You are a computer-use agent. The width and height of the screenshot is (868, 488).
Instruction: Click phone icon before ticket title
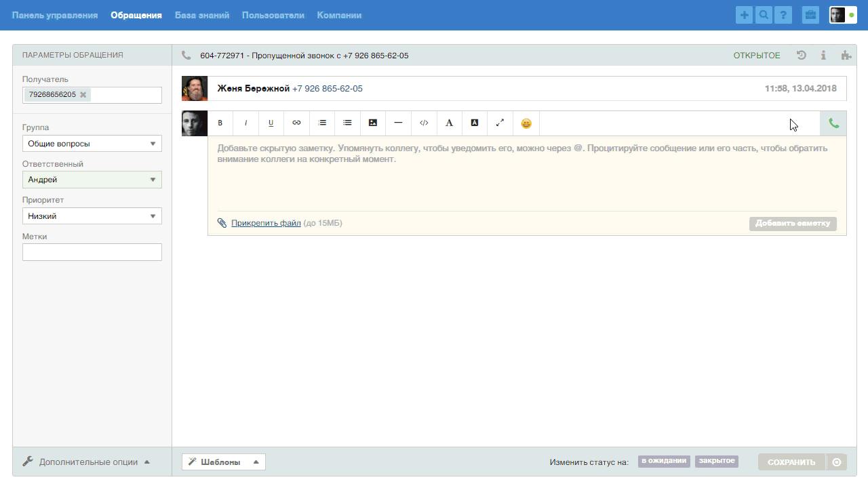tap(186, 56)
